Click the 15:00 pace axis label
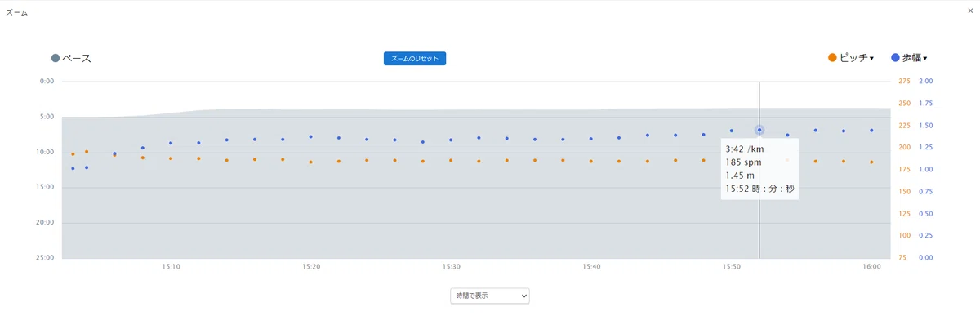This screenshot has width=980, height=329. click(x=45, y=187)
